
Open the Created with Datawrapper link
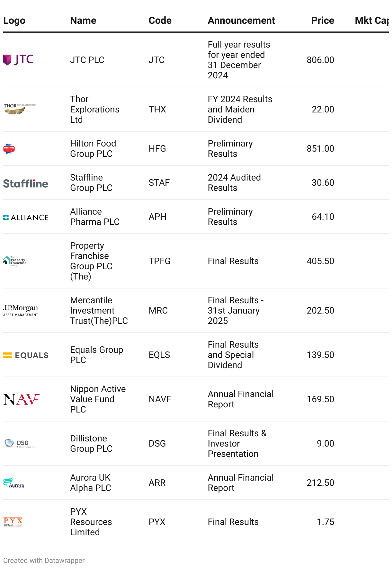click(44, 561)
